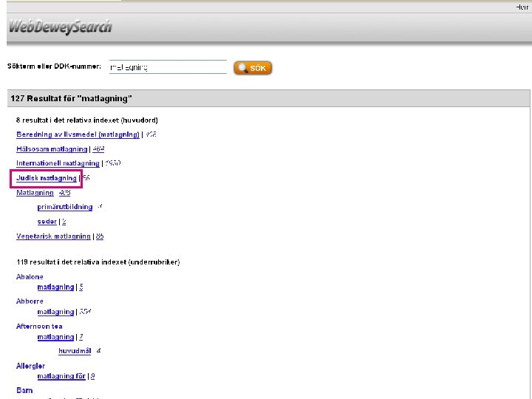The height and width of the screenshot is (399, 532).
Task: Click the 'Abalone' heading text
Action: pyautogui.click(x=30, y=277)
